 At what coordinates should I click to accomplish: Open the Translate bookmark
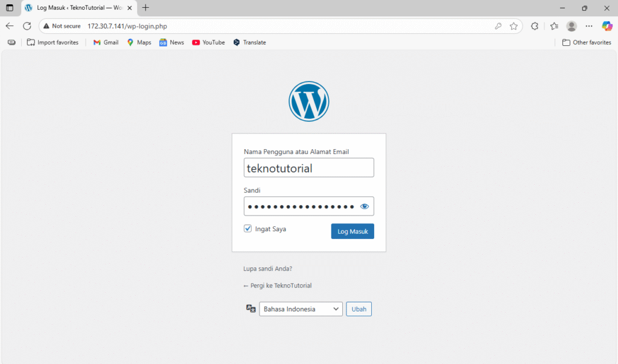(249, 42)
